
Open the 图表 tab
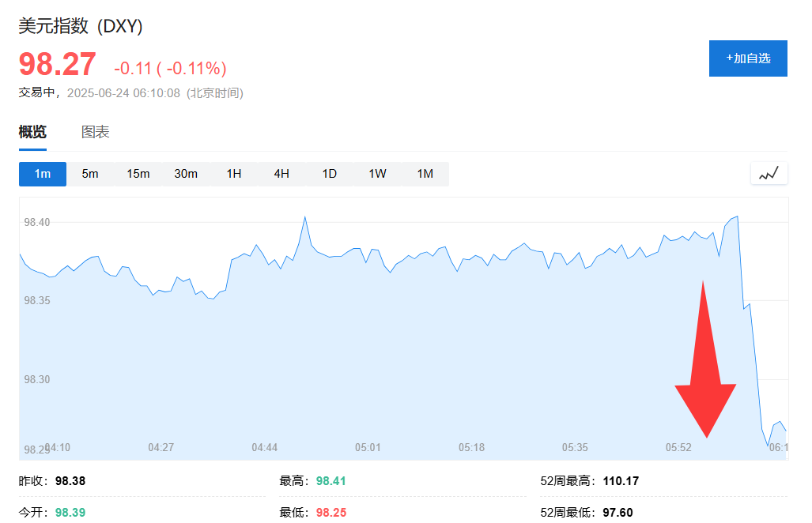[x=96, y=132]
